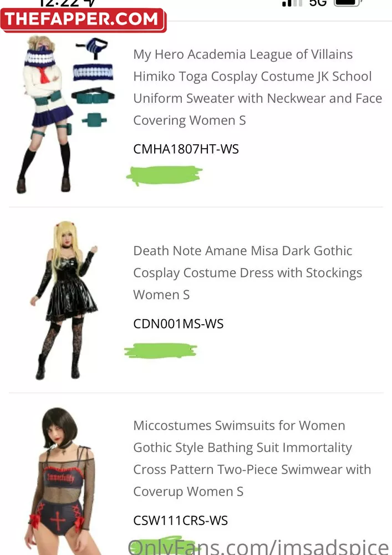Viewport: 392px width, 555px height.
Task: Tap the cellular signal bars icon
Action: pos(292,3)
